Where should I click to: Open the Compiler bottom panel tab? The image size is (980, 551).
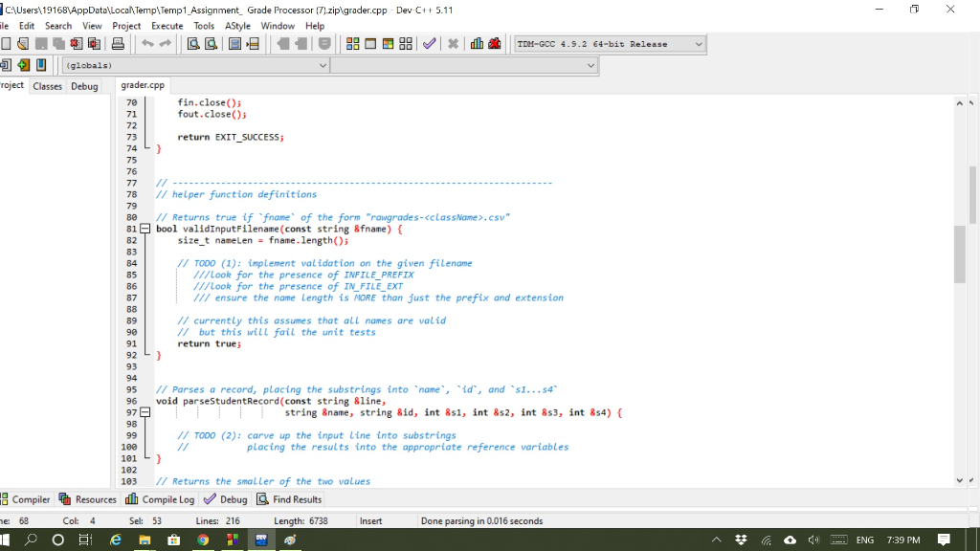point(26,499)
